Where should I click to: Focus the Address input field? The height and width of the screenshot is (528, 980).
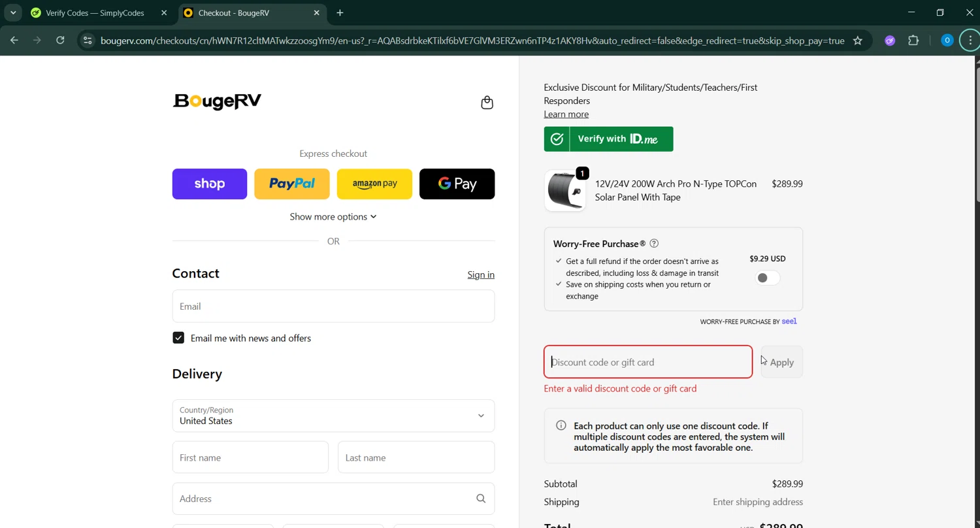point(333,499)
